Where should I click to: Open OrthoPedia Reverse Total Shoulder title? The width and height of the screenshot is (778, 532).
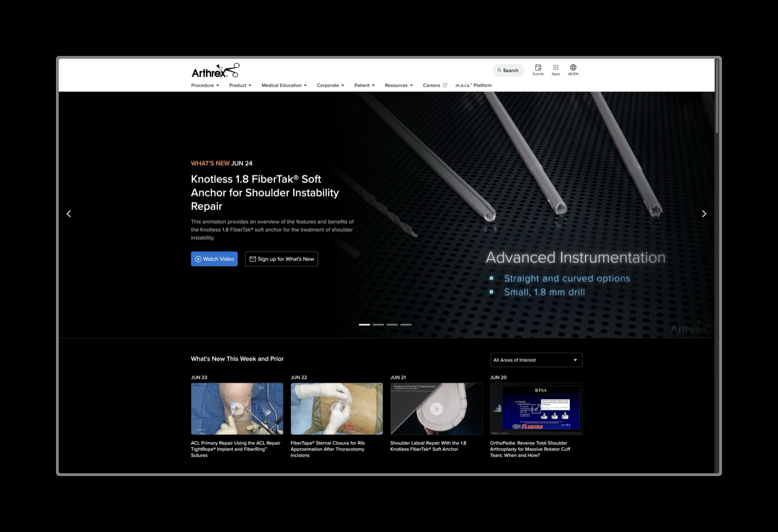530,449
